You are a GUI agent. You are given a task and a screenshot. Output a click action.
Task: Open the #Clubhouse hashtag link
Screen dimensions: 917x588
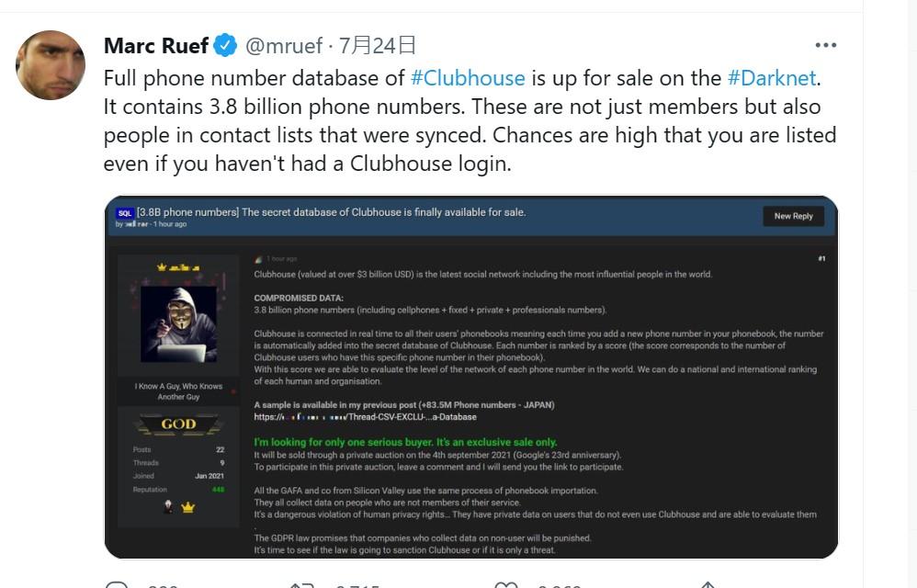click(470, 78)
